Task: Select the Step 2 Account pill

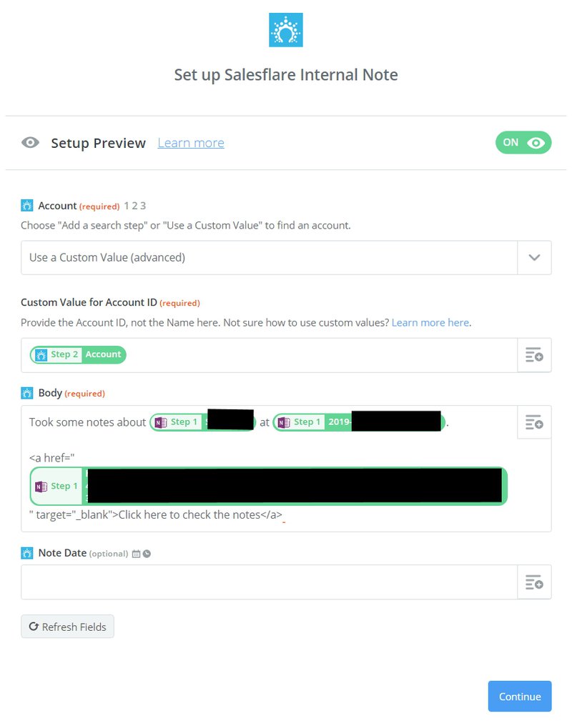Action: click(x=78, y=355)
